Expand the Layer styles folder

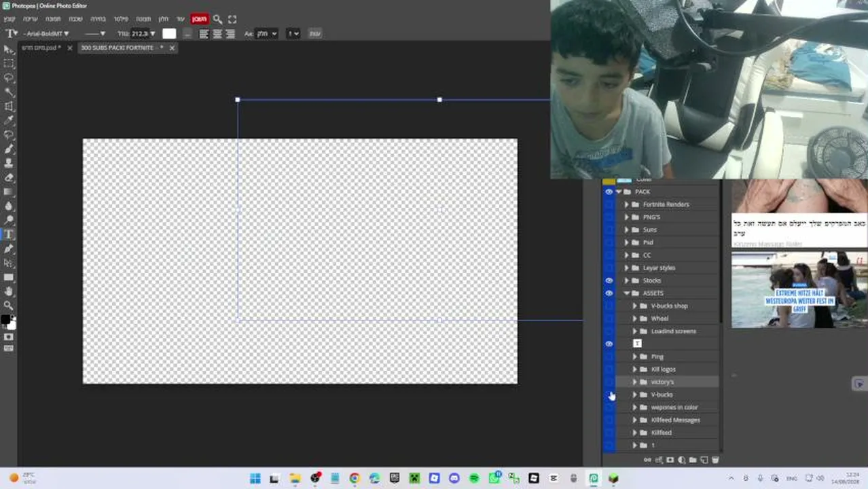click(x=627, y=268)
